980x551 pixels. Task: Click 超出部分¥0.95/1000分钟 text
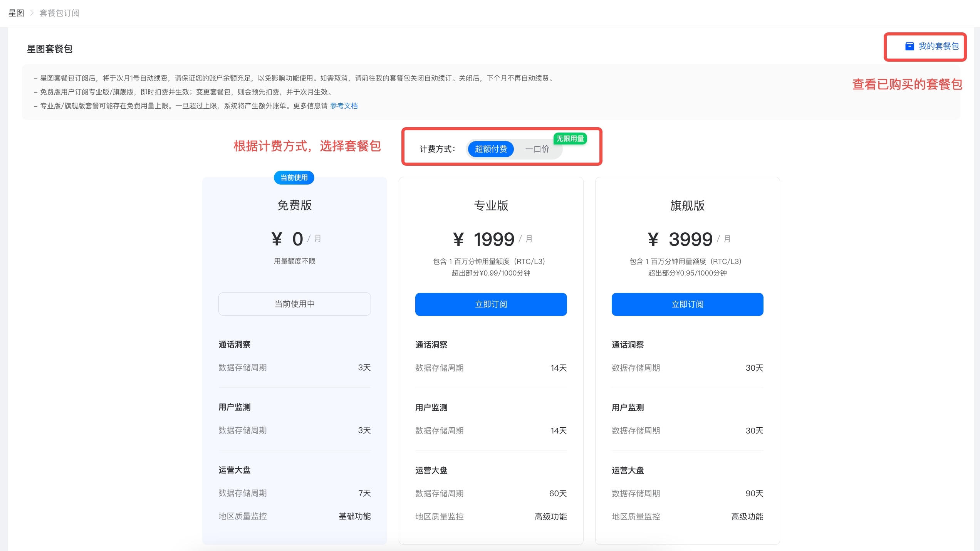(687, 273)
